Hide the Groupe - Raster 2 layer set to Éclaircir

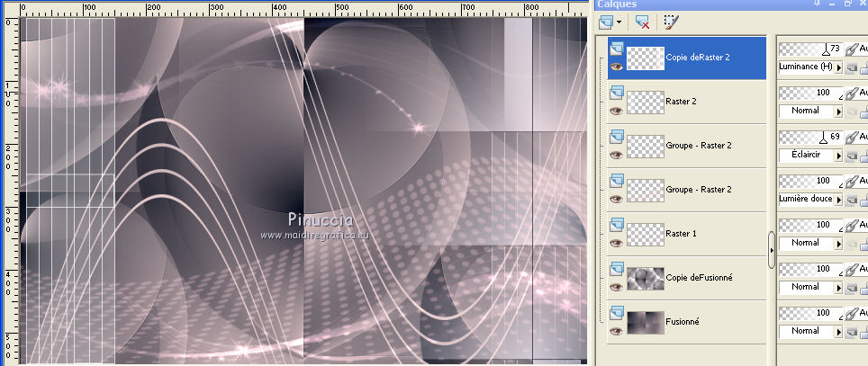click(616, 155)
